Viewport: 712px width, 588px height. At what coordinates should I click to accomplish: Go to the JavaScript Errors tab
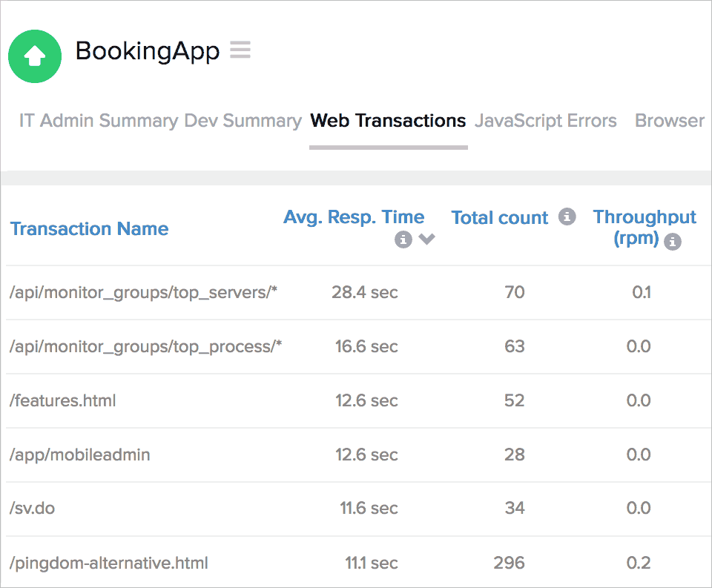[545, 121]
